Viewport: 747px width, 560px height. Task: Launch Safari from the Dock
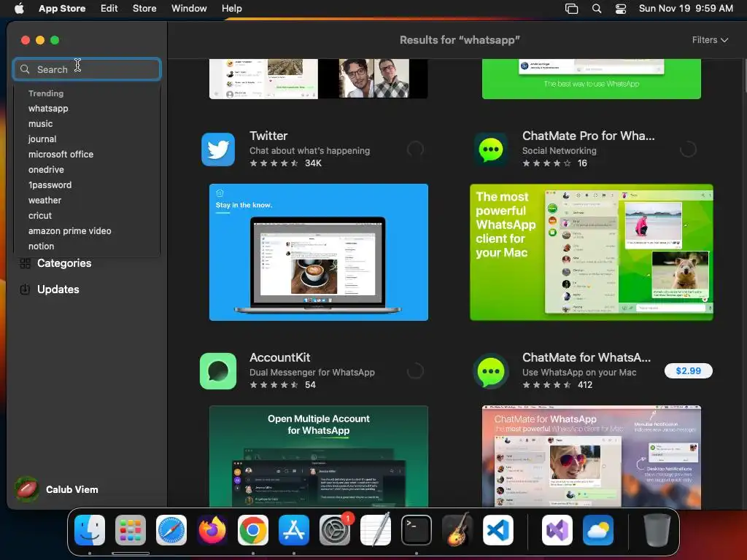tap(171, 530)
